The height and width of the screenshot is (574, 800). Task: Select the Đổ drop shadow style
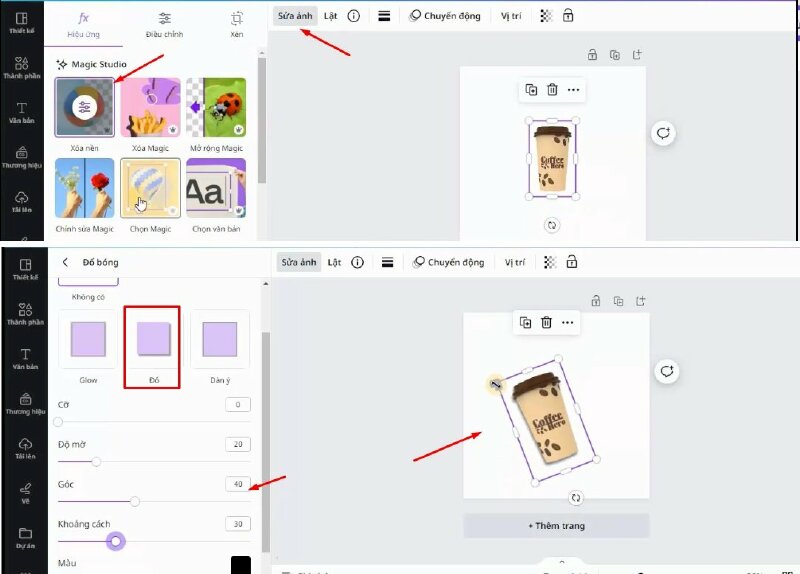tap(152, 340)
